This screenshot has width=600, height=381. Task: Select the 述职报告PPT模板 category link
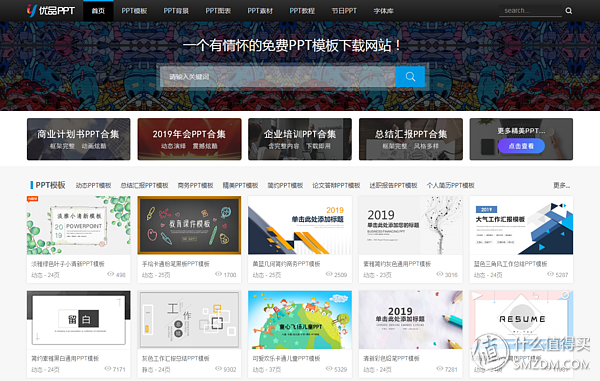393,186
